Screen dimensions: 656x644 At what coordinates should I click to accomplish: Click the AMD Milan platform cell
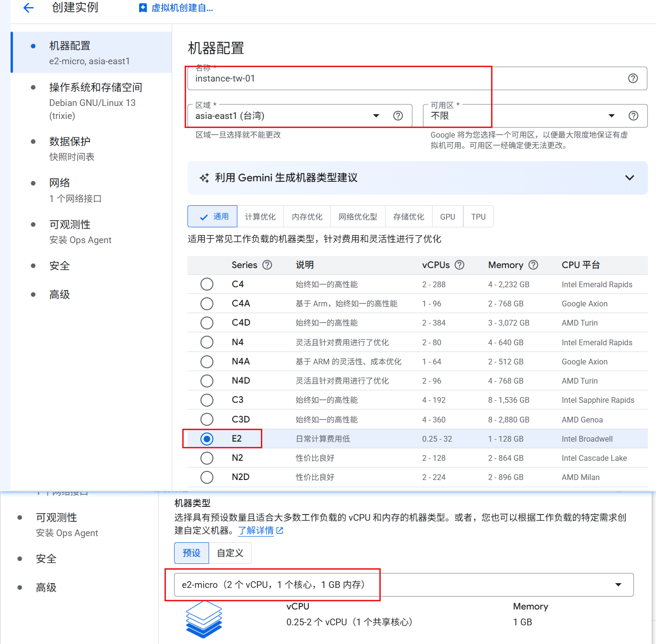[x=580, y=477]
